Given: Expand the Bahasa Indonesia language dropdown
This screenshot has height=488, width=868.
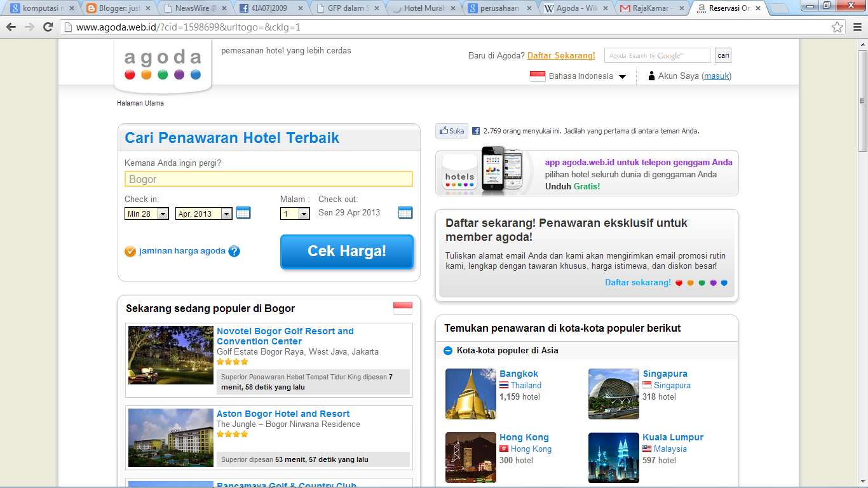Looking at the screenshot, I should pyautogui.click(x=622, y=77).
